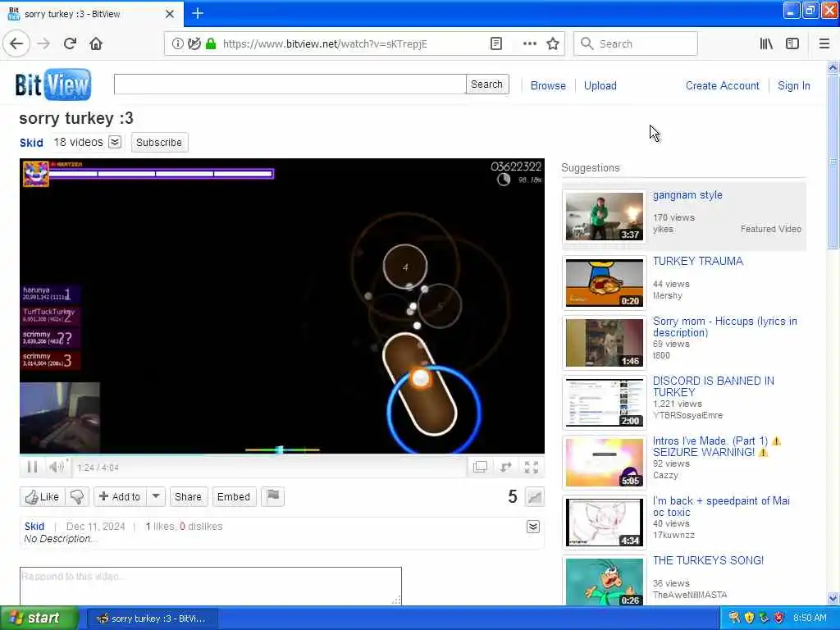Screen dimensions: 840x630
Task: Open DISCORD IS BANNED IN TURKEY link
Action: [x=713, y=386]
